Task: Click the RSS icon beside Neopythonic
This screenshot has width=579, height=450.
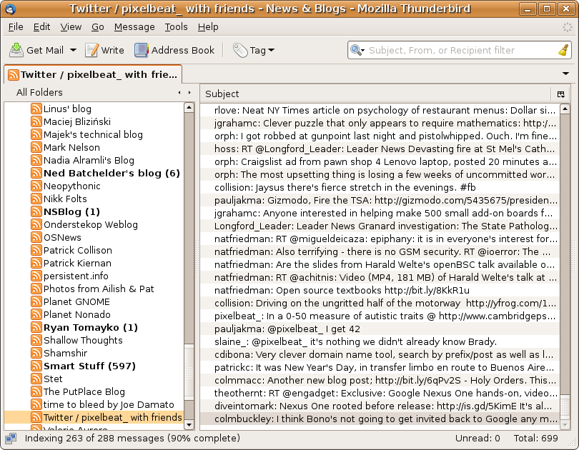Action: click(x=36, y=186)
